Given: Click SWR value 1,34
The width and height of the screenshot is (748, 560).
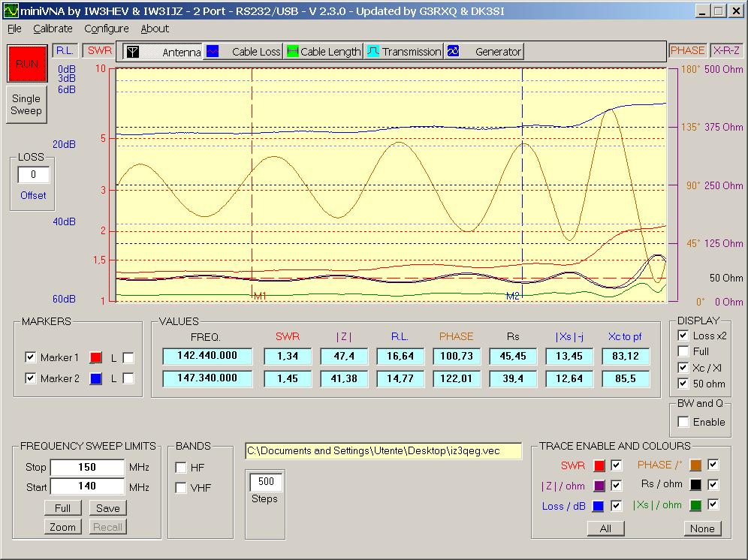Looking at the screenshot, I should tap(287, 357).
